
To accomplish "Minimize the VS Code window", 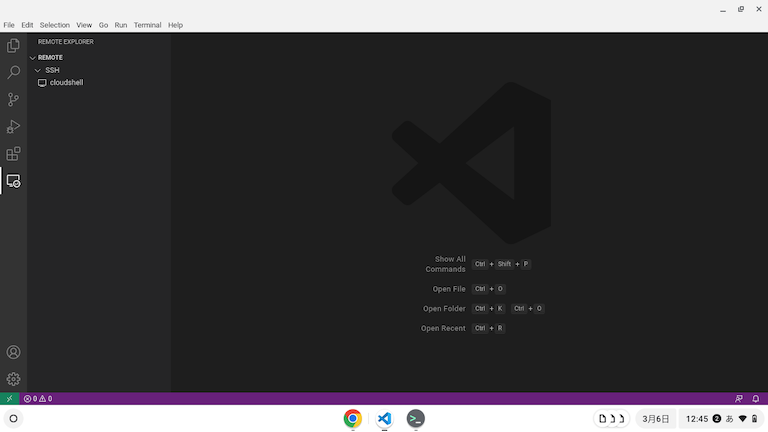I will [723, 9].
